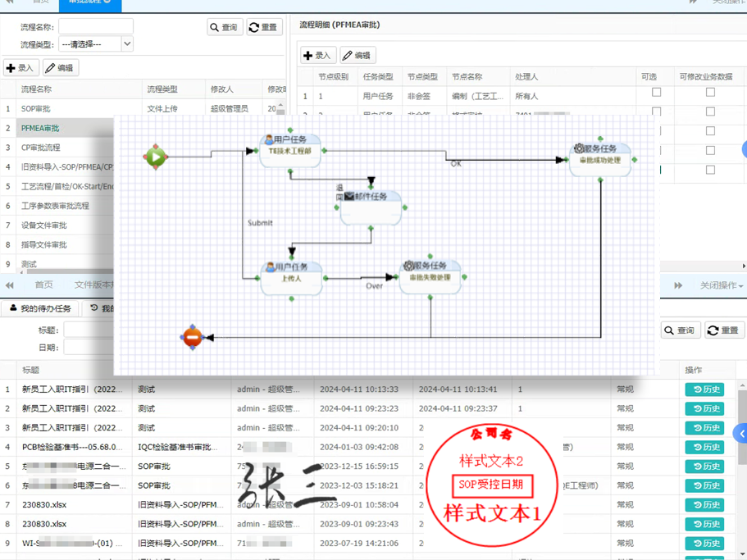747x560 pixels.
Task: Tick 可修改业务数据 checkbox in detail row 2
Action: [710, 112]
